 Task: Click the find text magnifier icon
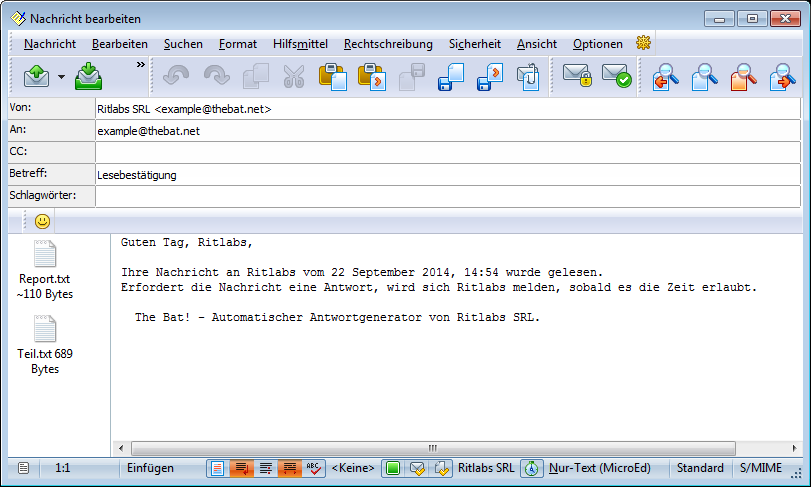[x=704, y=77]
